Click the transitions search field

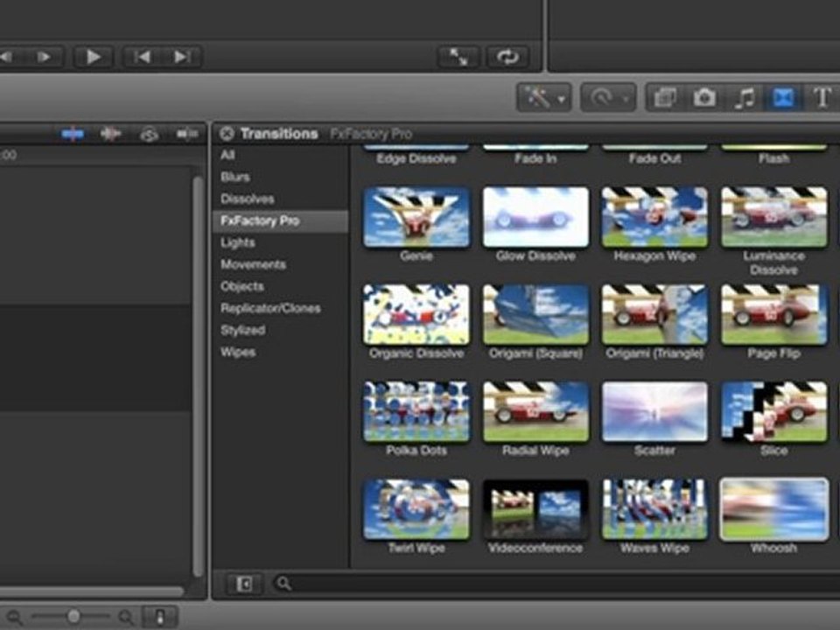click(x=556, y=584)
